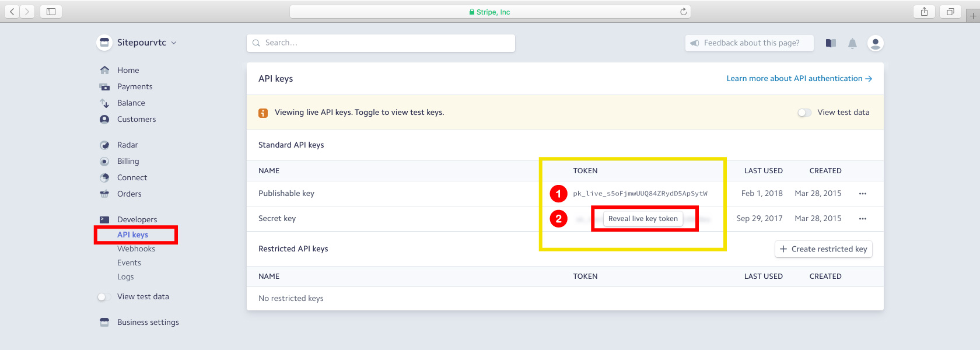The height and width of the screenshot is (350, 980).
Task: Click Reveal live key token button
Action: click(643, 219)
